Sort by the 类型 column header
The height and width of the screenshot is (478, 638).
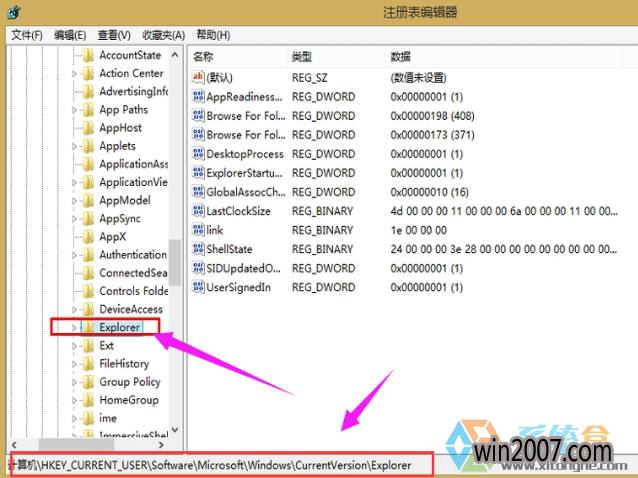tap(336, 57)
